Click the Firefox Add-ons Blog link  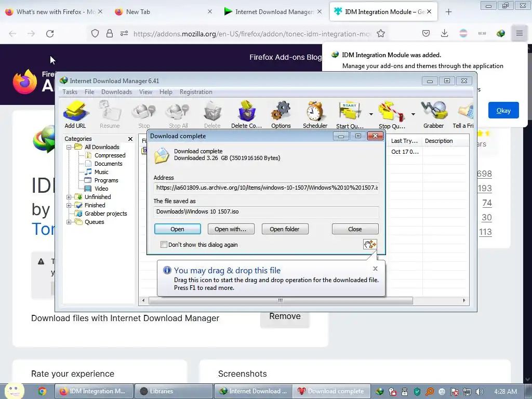coord(285,57)
